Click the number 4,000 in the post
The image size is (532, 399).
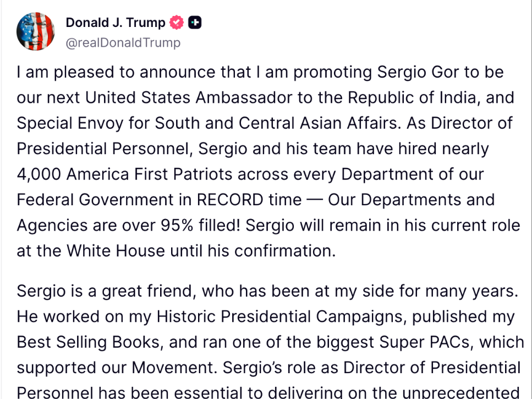coord(39,174)
